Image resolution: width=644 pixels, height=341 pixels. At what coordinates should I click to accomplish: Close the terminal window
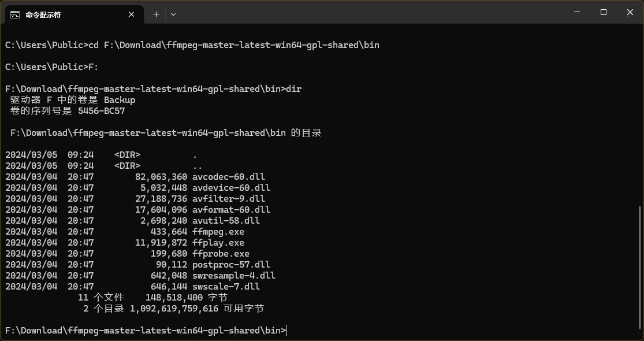click(630, 12)
